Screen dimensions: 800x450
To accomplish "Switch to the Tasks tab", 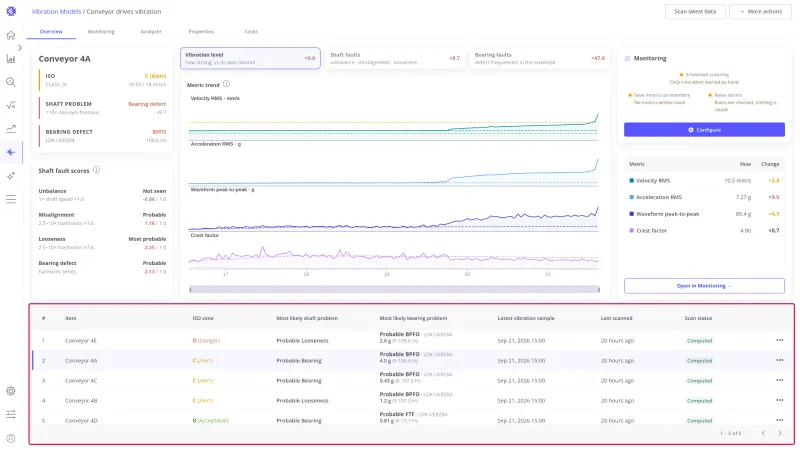I will point(251,32).
